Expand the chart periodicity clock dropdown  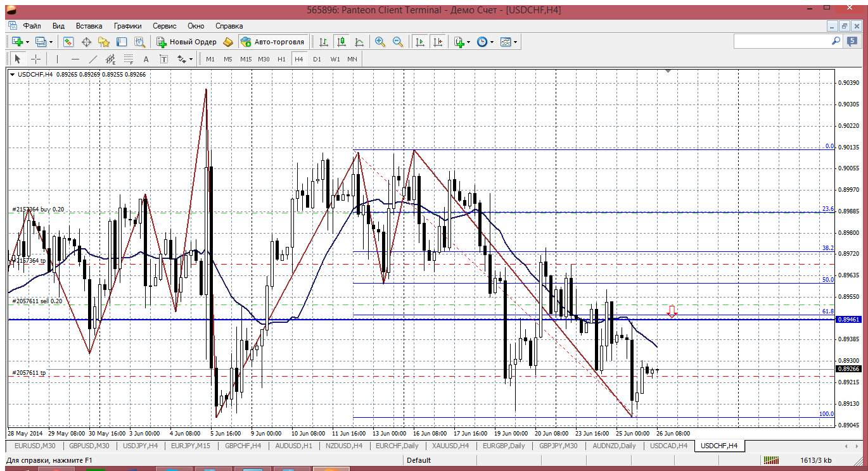492,42
